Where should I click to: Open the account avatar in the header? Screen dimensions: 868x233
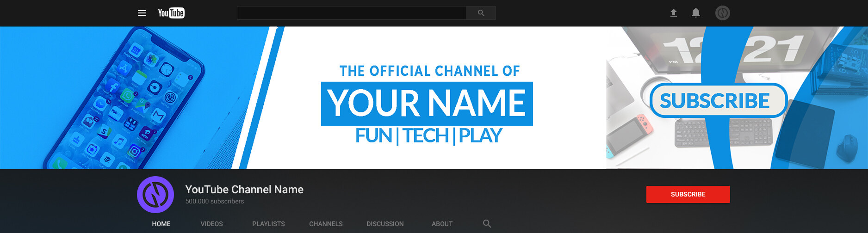[722, 13]
